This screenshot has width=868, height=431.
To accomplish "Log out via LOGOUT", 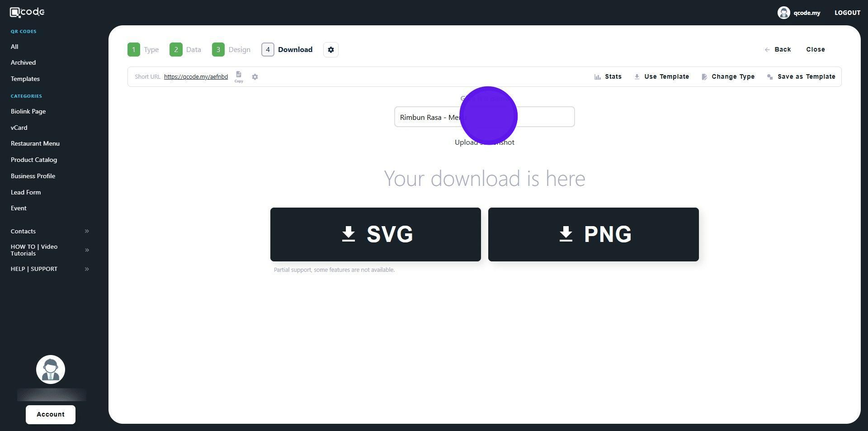I will pos(847,13).
